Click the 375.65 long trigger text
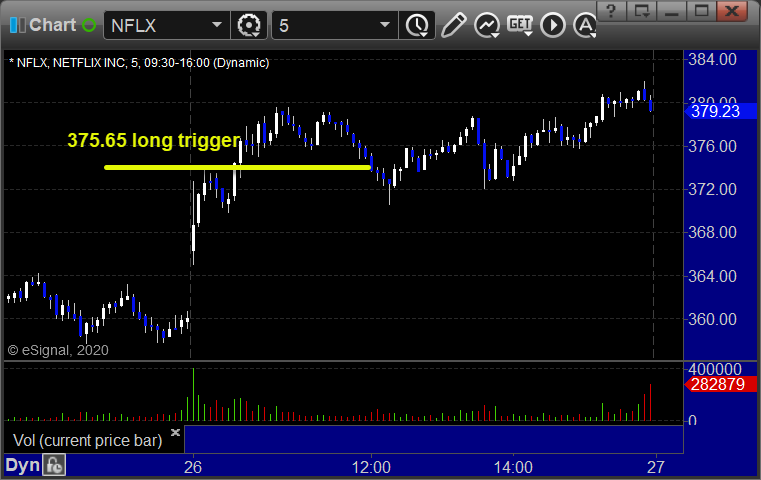761x480 pixels. pos(154,140)
